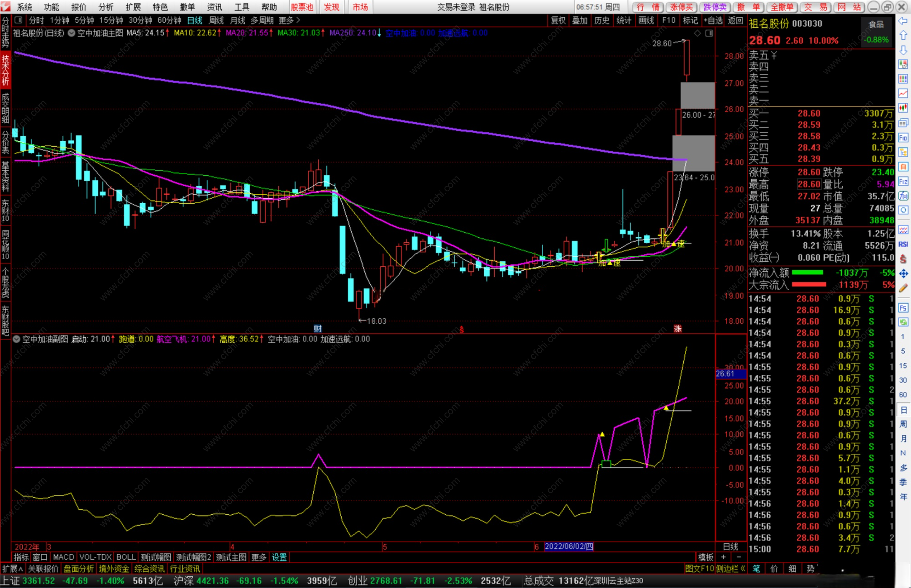This screenshot has height=588, width=911.
Task: Toggle 复权 price adjustment mode
Action: coord(558,20)
